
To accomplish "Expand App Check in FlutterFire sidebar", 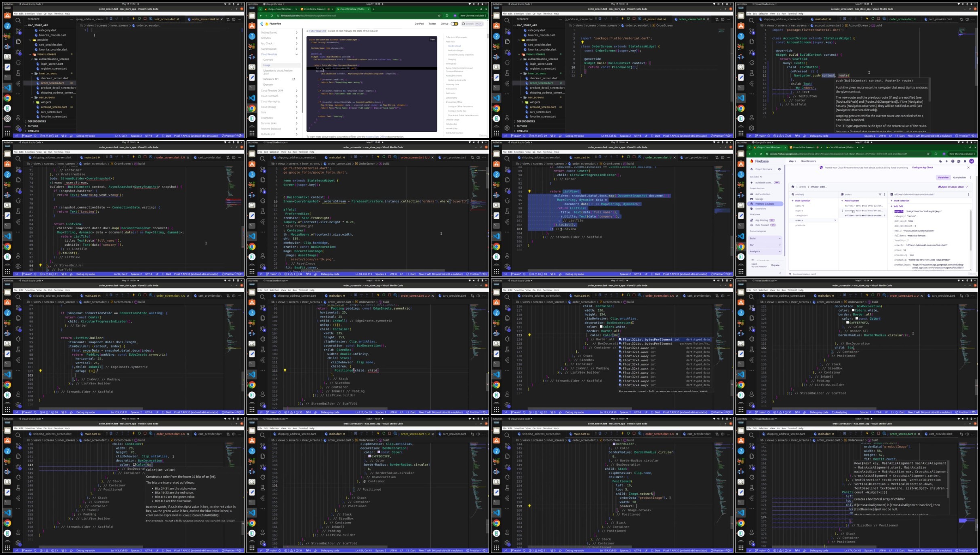I will [x=296, y=43].
